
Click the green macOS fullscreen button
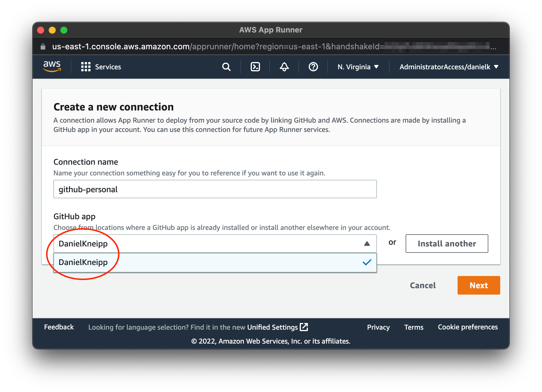point(64,30)
